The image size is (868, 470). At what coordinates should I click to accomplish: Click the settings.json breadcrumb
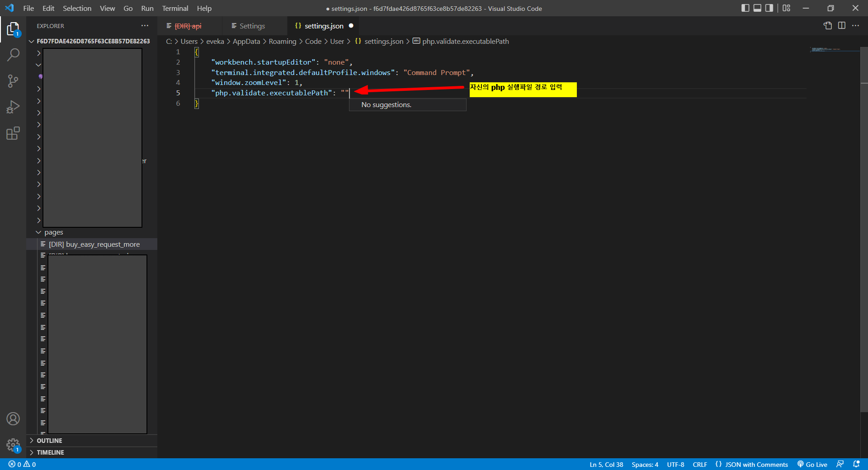tap(384, 41)
